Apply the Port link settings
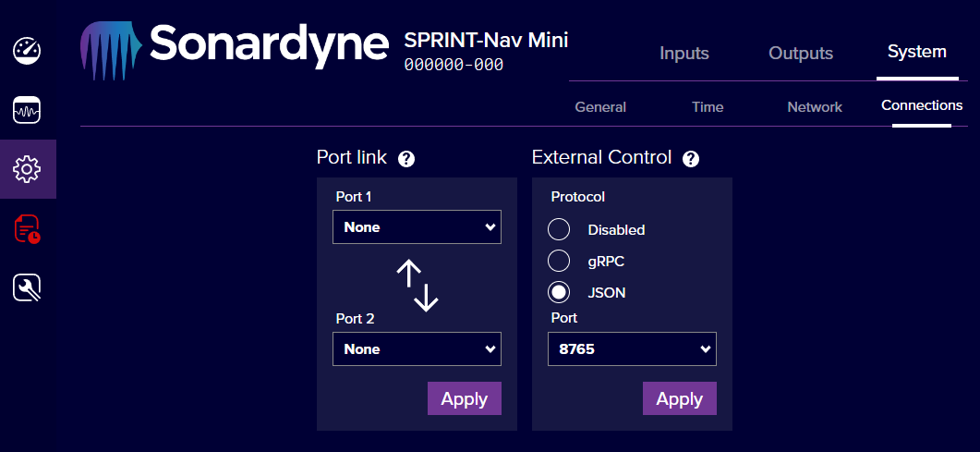The width and height of the screenshot is (980, 452). tap(464, 398)
